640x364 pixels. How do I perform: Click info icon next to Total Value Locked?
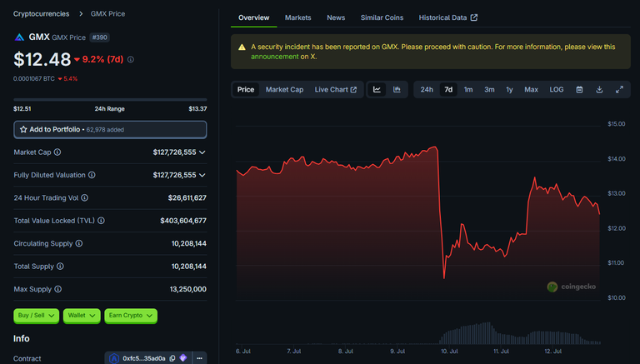(101, 221)
